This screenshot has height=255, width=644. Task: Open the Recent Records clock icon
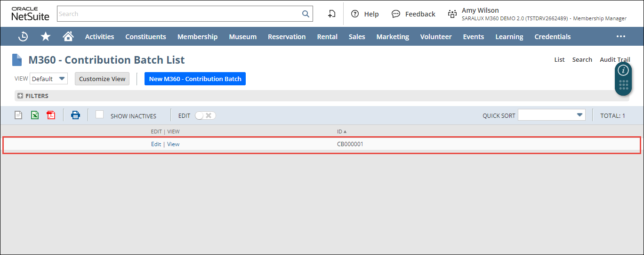click(23, 37)
